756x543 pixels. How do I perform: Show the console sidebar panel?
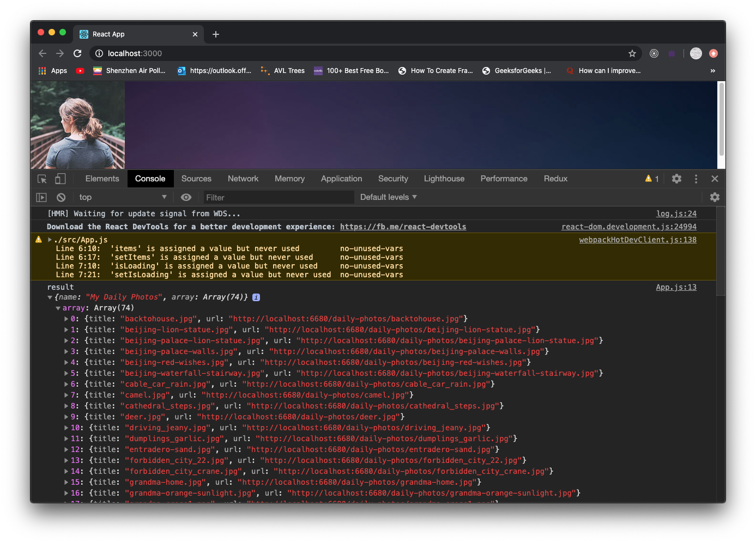click(41, 197)
